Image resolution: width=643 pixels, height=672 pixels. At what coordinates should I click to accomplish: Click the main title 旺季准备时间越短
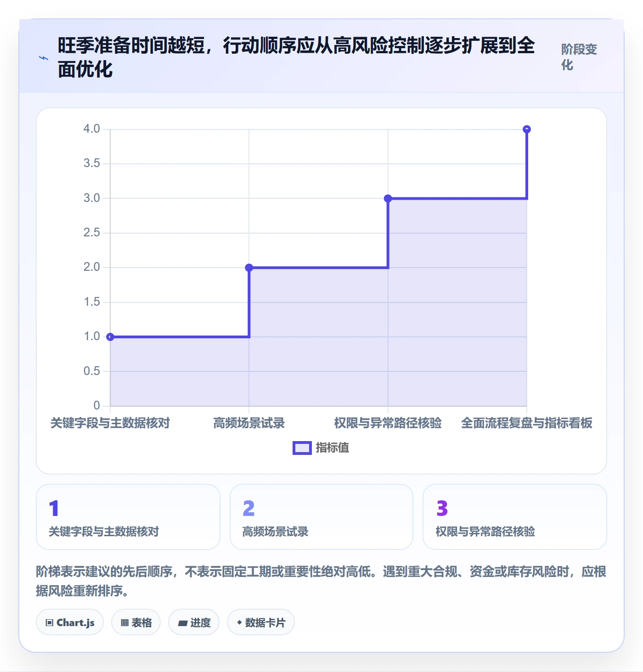[296, 57]
